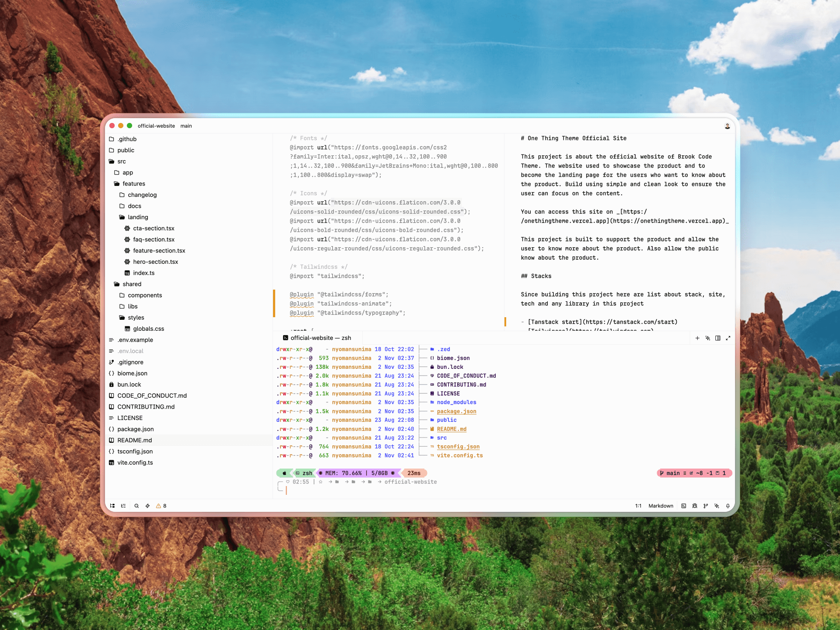Click the notification bell in status bar
The image size is (840, 630).
point(728,506)
